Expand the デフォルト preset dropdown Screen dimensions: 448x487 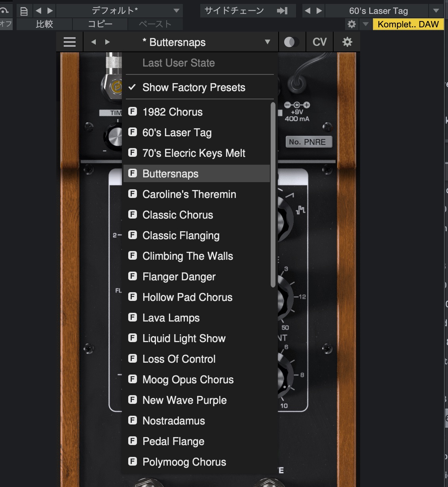click(177, 11)
